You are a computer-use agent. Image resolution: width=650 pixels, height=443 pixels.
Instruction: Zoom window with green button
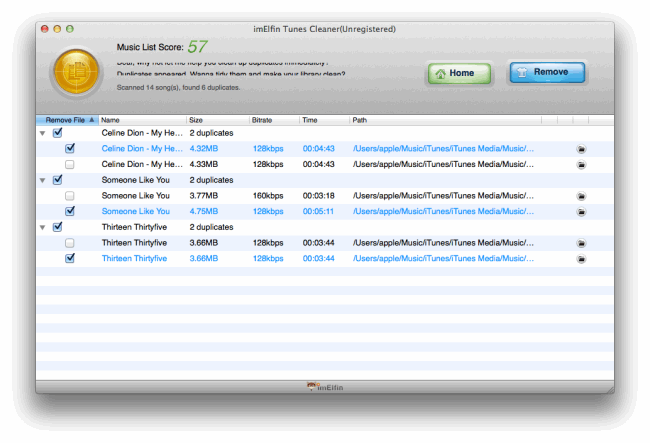tap(70, 29)
